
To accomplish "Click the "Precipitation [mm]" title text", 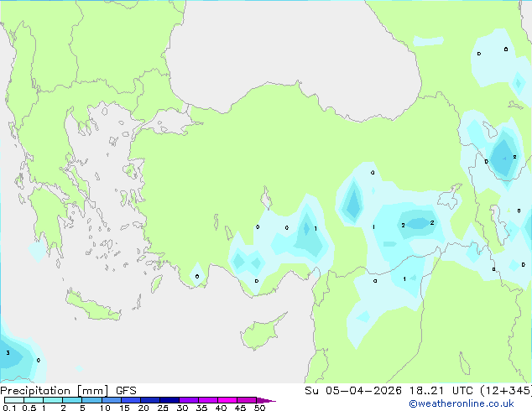I will pyautogui.click(x=55, y=391).
